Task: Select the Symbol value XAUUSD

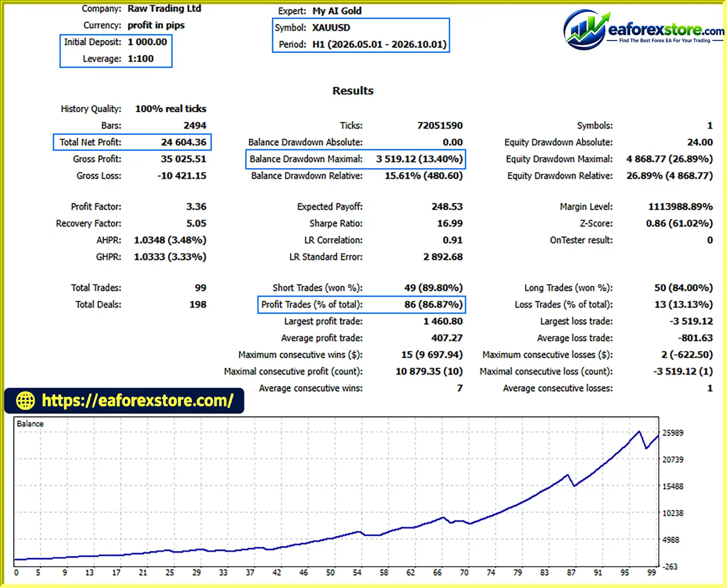Action: coord(331,28)
